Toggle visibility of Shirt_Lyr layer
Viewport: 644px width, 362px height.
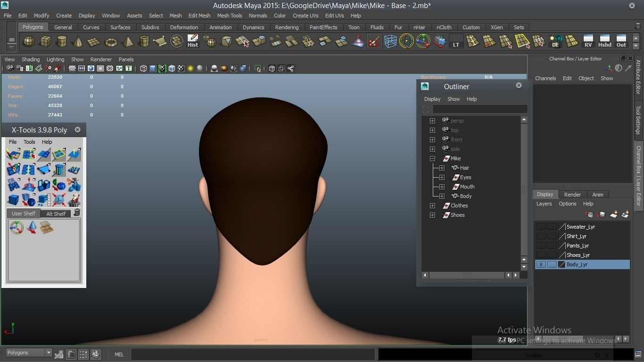pos(541,236)
